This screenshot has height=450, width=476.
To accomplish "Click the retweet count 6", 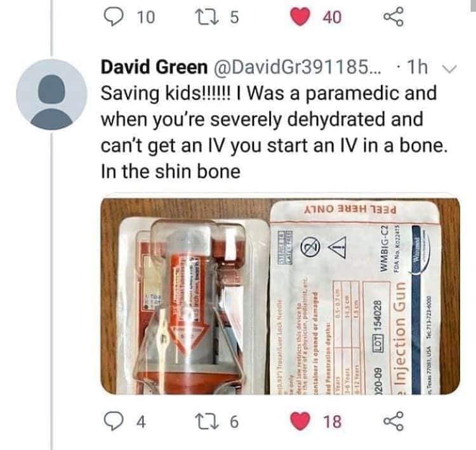I will (x=234, y=422).
